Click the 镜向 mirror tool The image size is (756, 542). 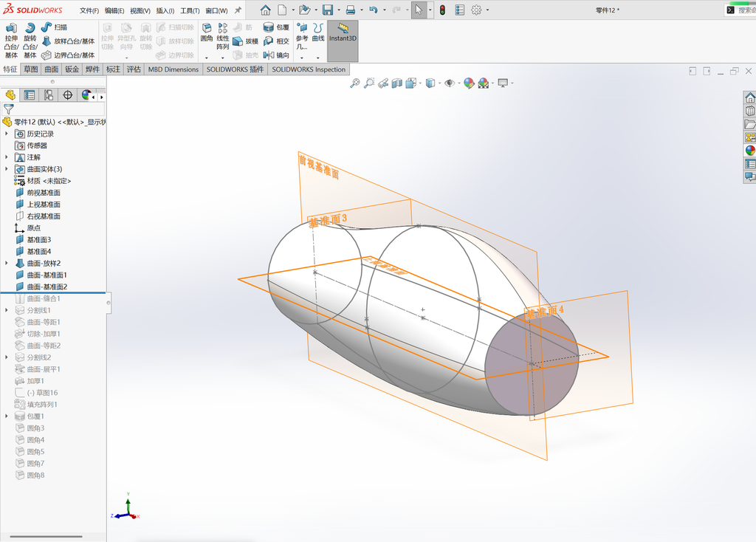(276, 55)
